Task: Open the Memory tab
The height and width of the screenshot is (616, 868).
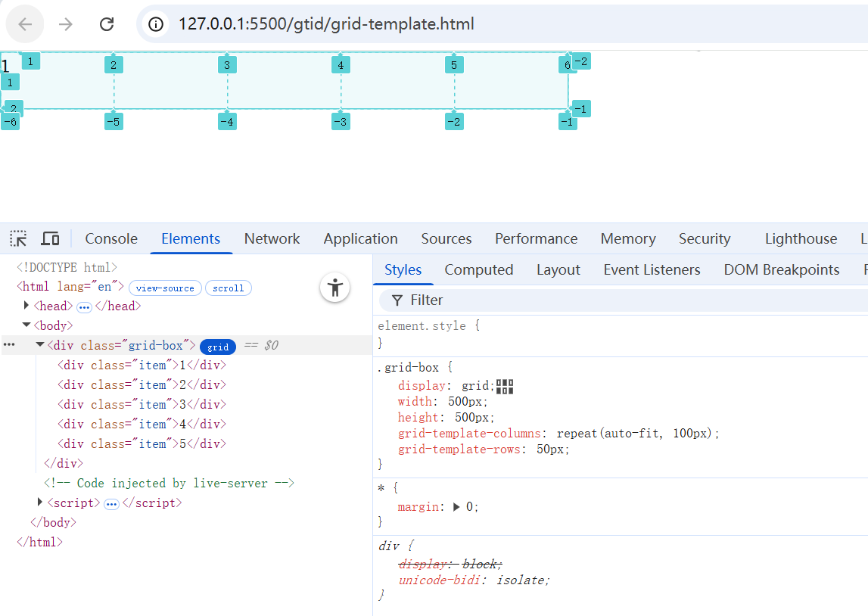Action: click(x=628, y=238)
